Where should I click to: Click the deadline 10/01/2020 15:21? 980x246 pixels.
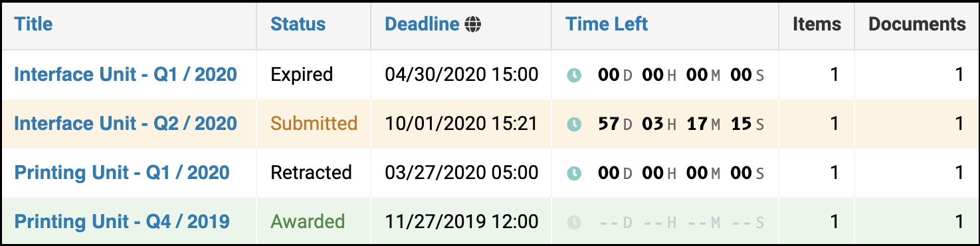click(461, 123)
